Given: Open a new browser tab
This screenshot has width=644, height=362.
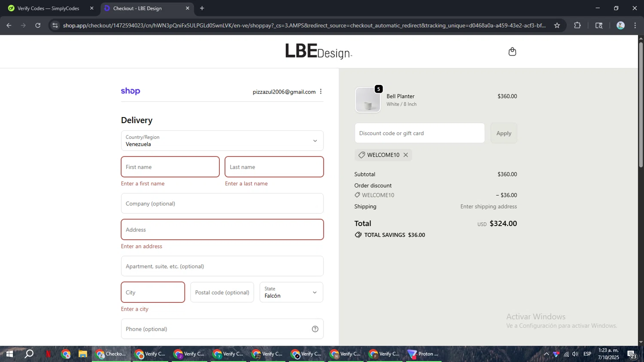Looking at the screenshot, I should (202, 8).
